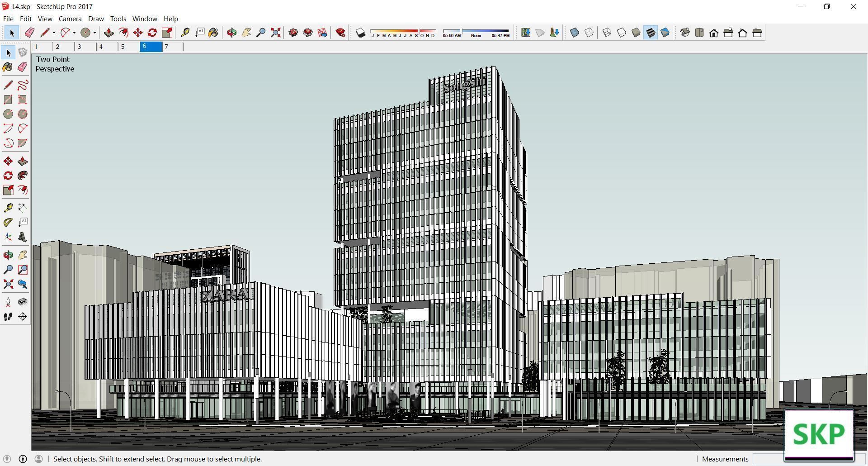This screenshot has width=868, height=466.
Task: Select Front view house icon
Action: click(x=714, y=33)
